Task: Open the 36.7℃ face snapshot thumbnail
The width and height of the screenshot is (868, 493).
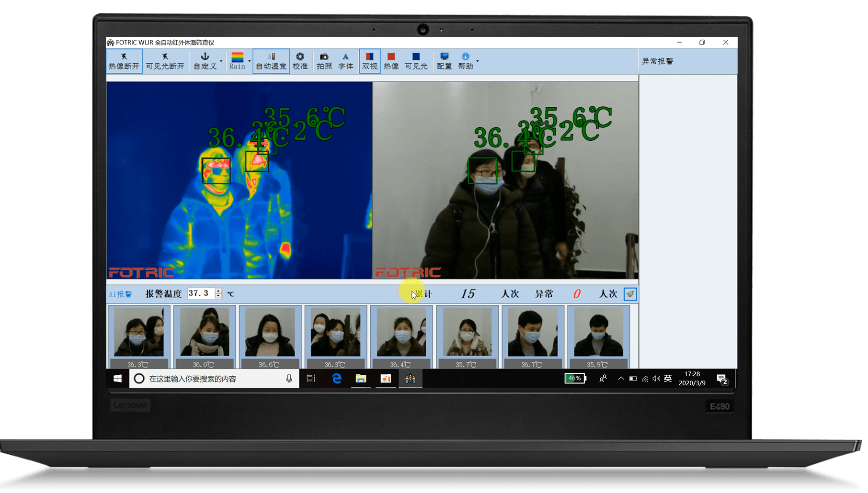Action: tap(533, 337)
